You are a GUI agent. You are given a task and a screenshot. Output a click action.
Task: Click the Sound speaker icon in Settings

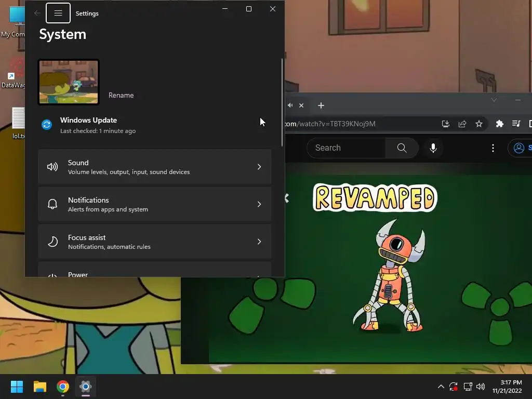point(52,167)
